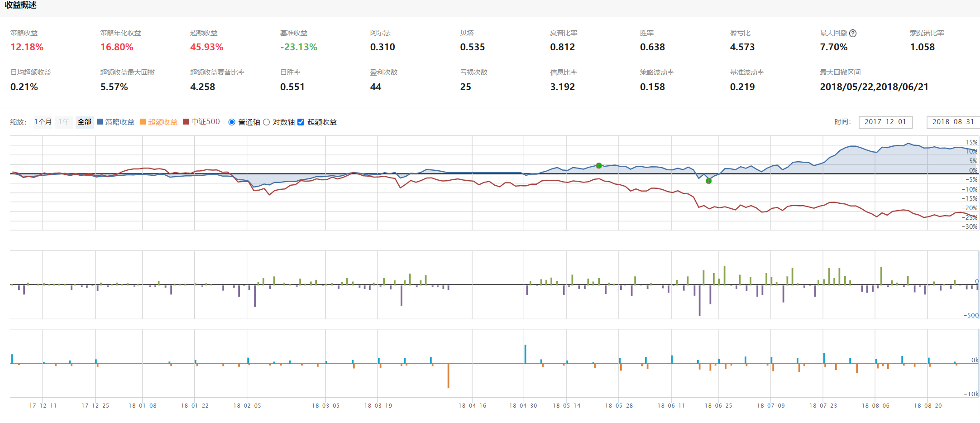980x423 pixels.
Task: Zoom chart to 1个月 range
Action: click(x=43, y=122)
